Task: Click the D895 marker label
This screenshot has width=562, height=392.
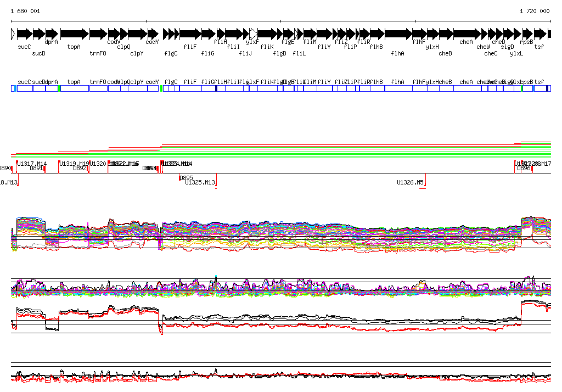Action: 187,178
